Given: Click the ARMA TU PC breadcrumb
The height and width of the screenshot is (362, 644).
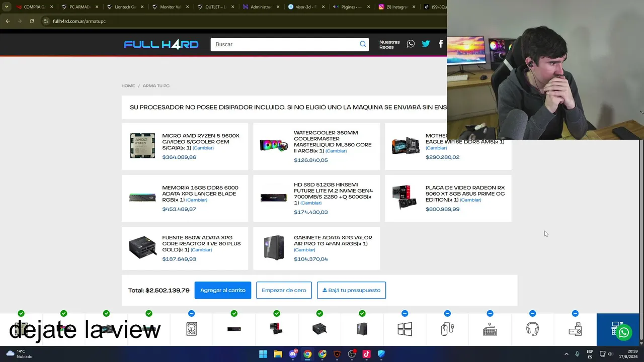Looking at the screenshot, I should (x=156, y=86).
